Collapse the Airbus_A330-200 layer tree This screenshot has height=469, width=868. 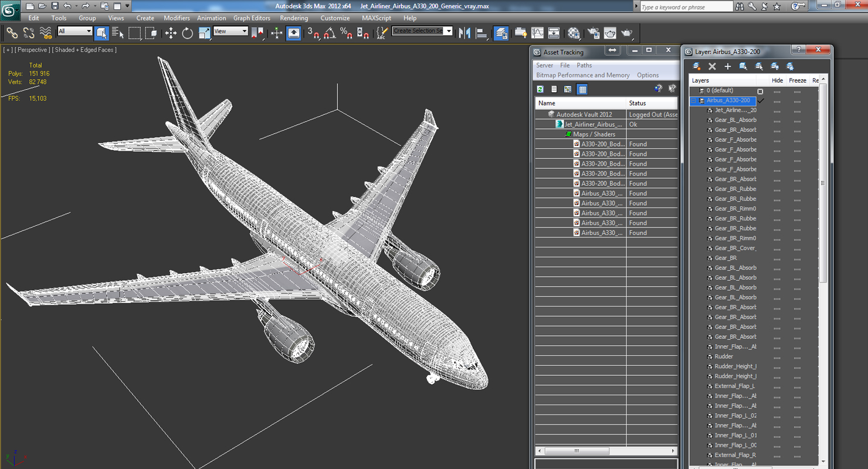pyautogui.click(x=693, y=101)
